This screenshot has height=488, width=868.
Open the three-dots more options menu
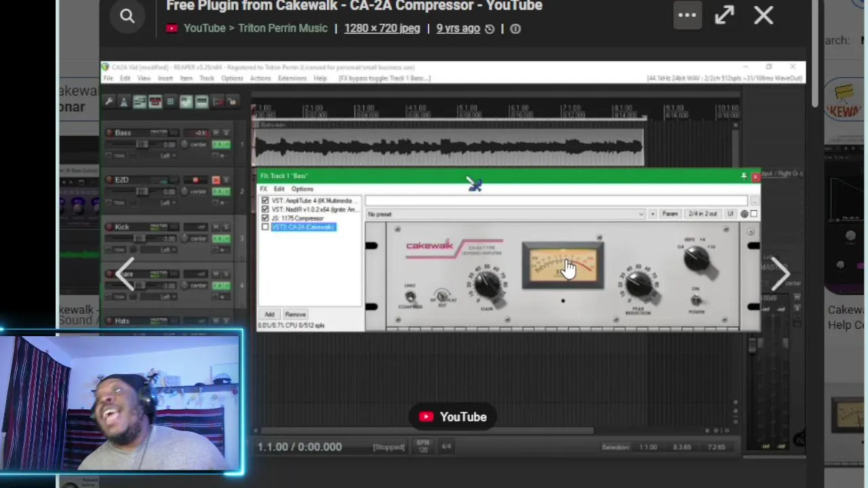[x=687, y=15]
